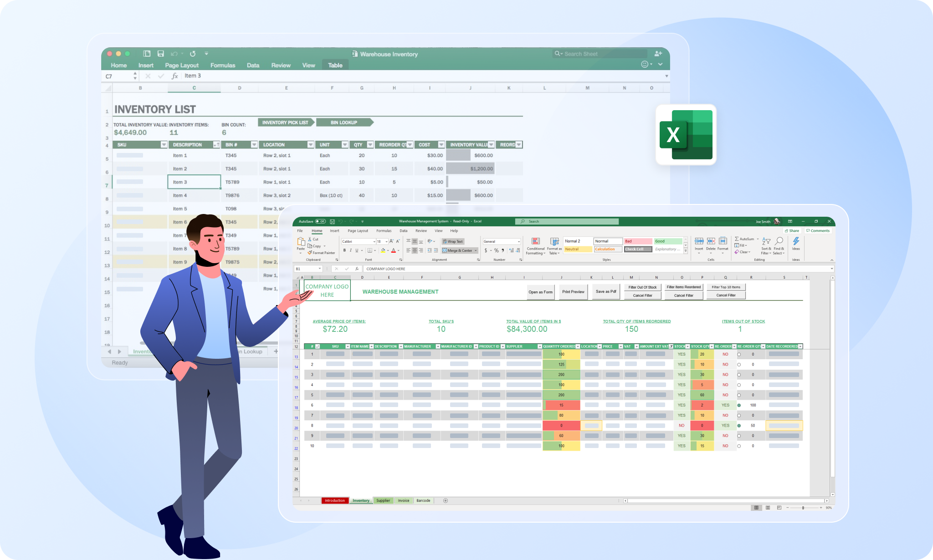
Task: Select the filled re-order radio in row 8
Action: tap(739, 426)
